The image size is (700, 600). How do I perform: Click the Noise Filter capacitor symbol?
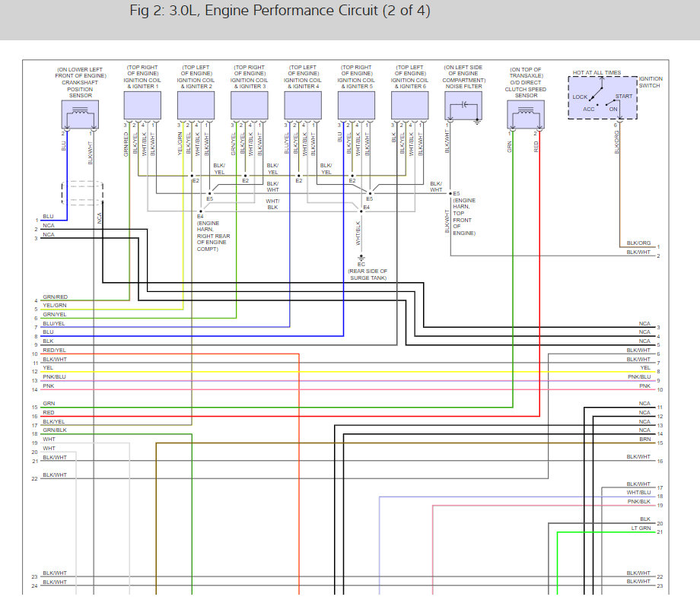click(x=463, y=106)
